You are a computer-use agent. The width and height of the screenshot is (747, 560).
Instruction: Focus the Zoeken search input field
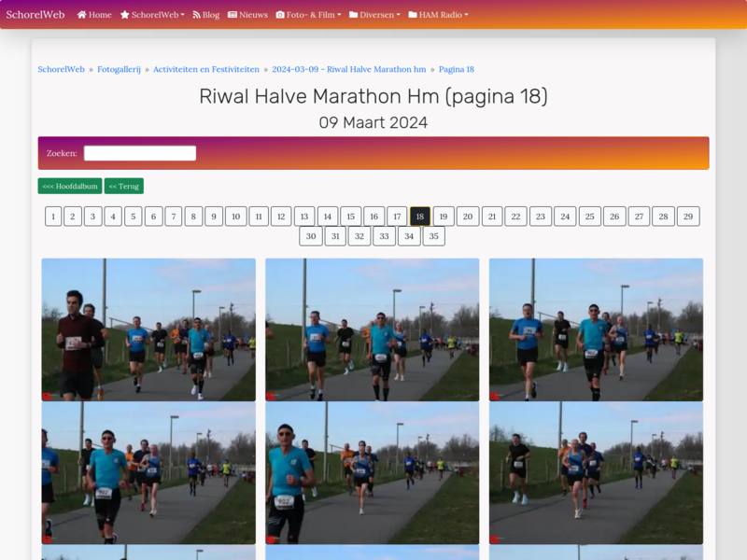140,153
